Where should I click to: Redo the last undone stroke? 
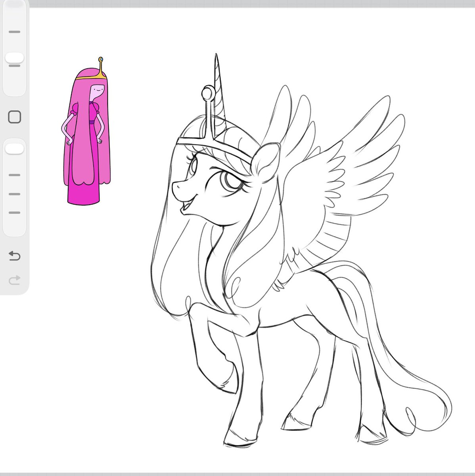tap(14, 281)
